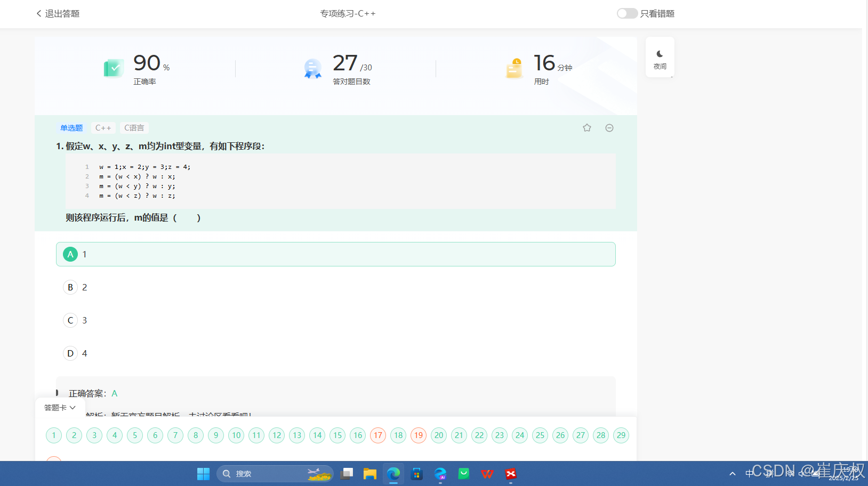The width and height of the screenshot is (868, 486).
Task: Jump to question 5 in answer card
Action: [x=135, y=435]
